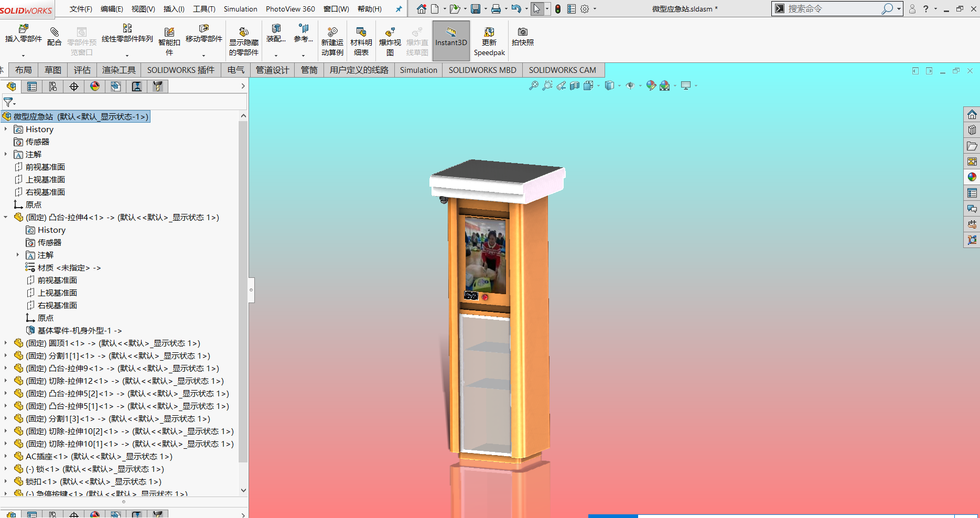
Task: Switch to the PropertyManager panel tab
Action: click(32, 87)
